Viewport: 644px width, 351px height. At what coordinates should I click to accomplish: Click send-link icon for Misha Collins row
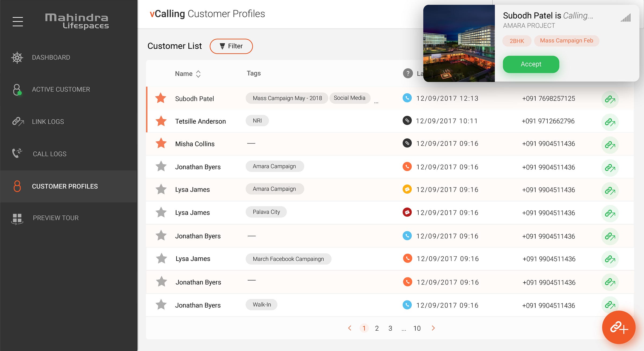[x=610, y=145]
